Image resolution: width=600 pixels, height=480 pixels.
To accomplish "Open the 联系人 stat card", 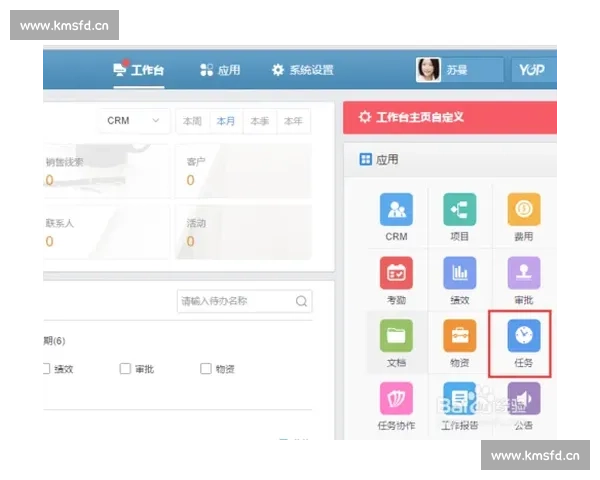I will point(106,232).
